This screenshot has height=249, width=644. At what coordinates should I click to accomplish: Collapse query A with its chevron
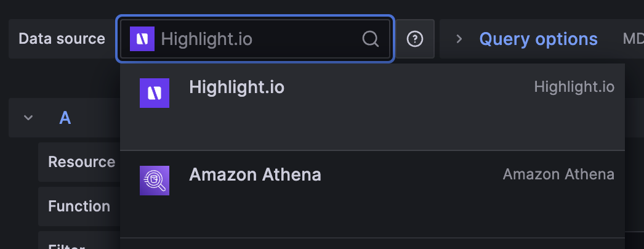28,118
